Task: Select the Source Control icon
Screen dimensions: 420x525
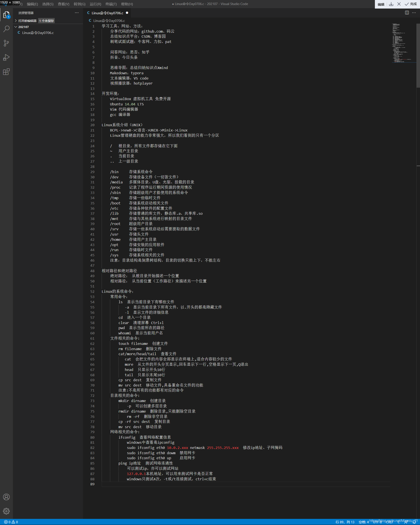Action: click(x=6, y=43)
